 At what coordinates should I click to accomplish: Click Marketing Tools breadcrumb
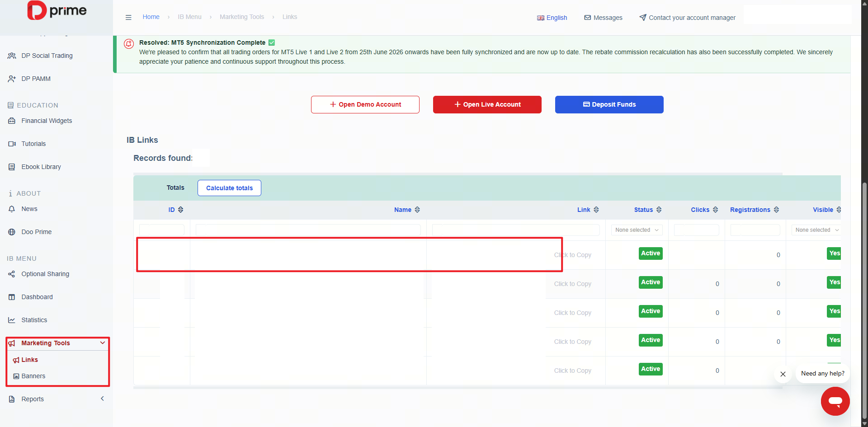[242, 17]
